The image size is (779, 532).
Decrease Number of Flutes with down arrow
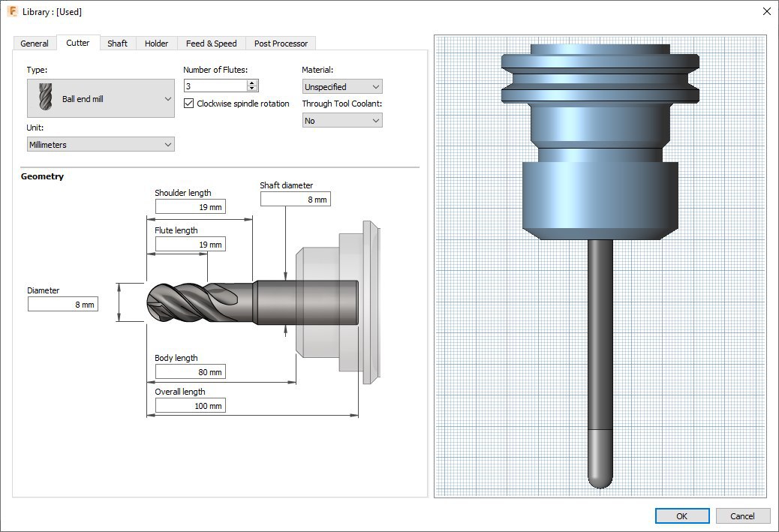(252, 89)
